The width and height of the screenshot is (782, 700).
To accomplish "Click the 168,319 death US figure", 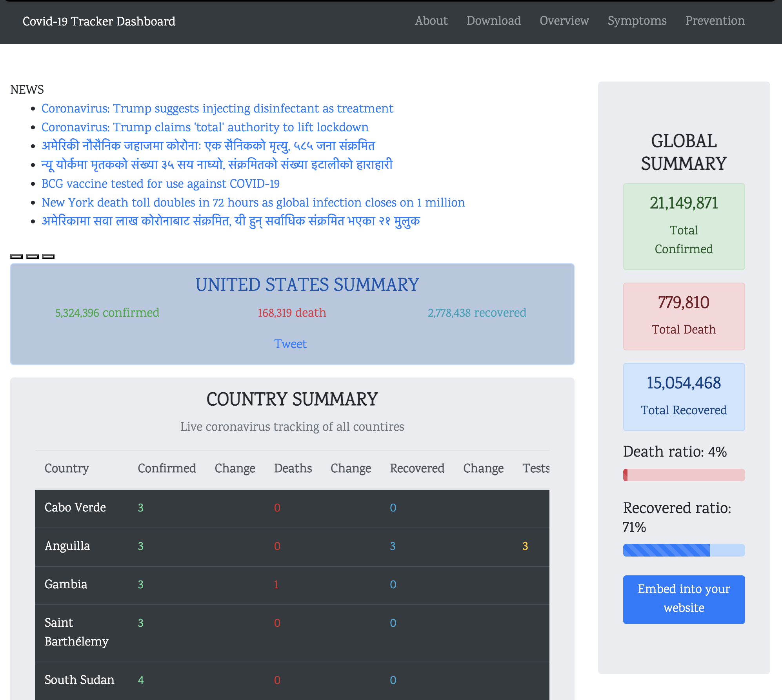I will [x=292, y=313].
